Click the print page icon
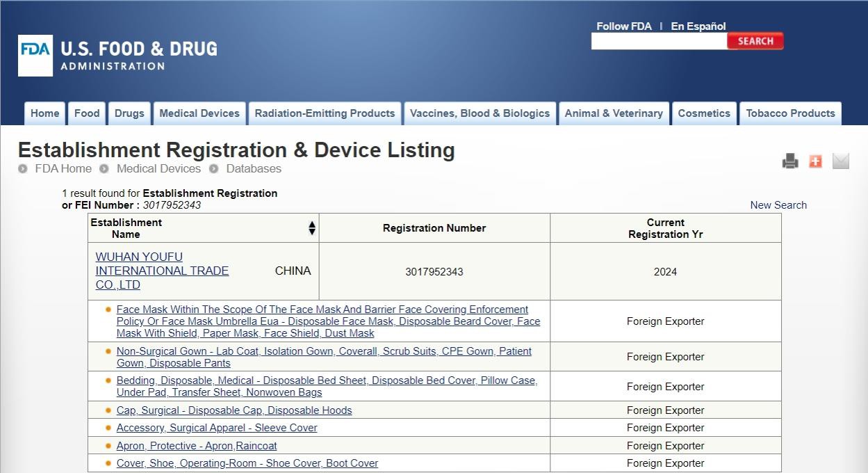Image resolution: width=868 pixels, height=473 pixels. click(x=790, y=161)
